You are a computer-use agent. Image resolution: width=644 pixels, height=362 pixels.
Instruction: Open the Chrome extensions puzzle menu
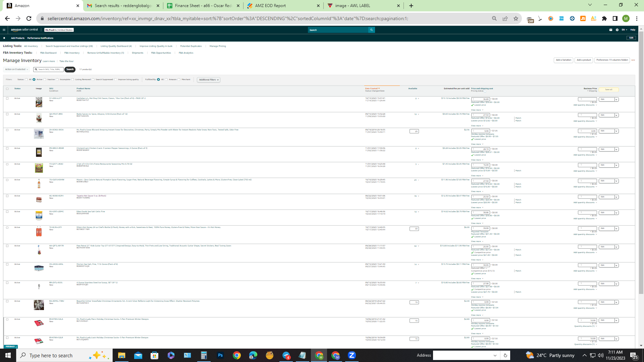click(x=604, y=18)
